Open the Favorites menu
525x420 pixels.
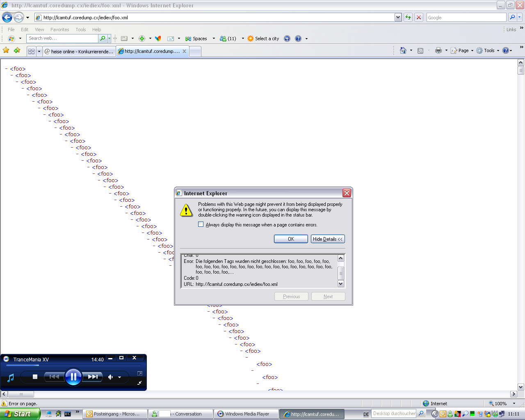(x=59, y=30)
